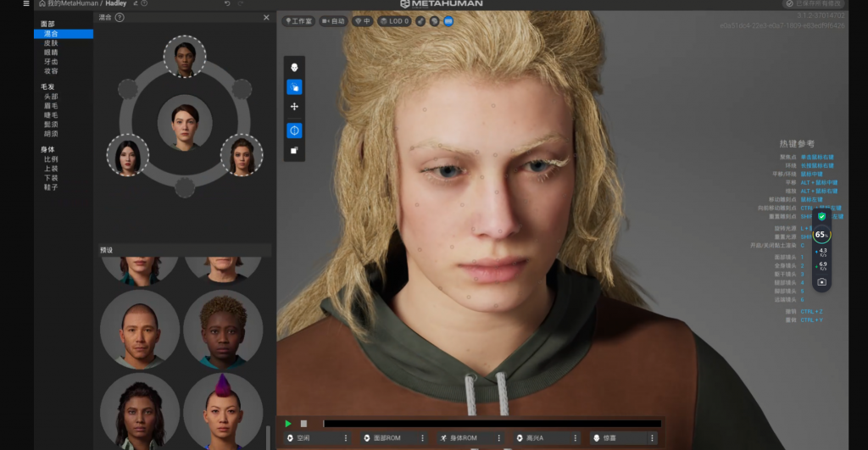
Task: Click the overlapping squares icon in viewport toolbar
Action: [x=294, y=151]
